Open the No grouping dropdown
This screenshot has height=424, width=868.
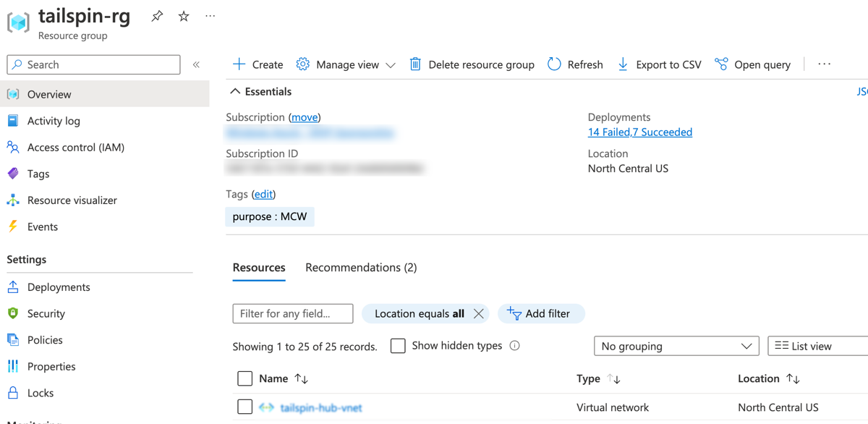676,346
